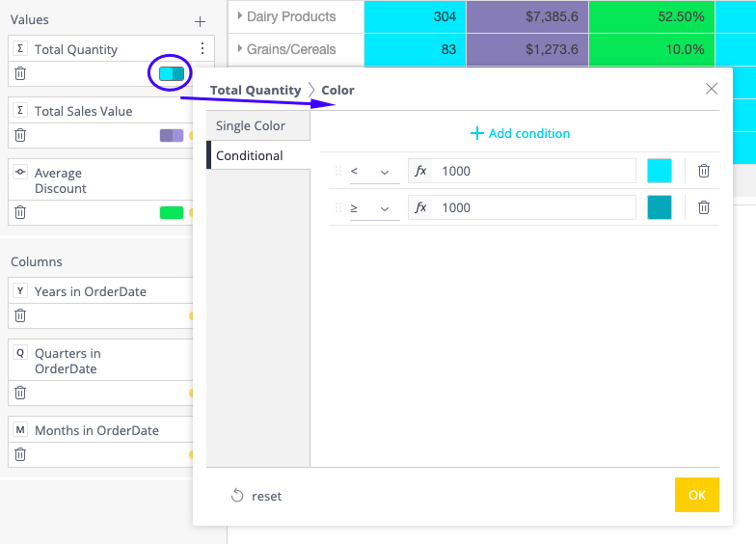Click the sigma icon of Total Quantity
756x544 pixels.
(20, 48)
